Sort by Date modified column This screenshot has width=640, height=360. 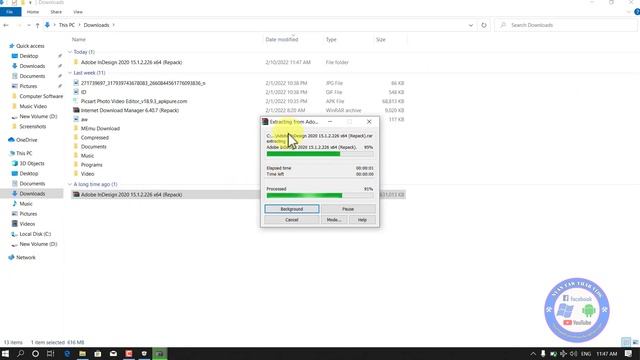[282, 40]
